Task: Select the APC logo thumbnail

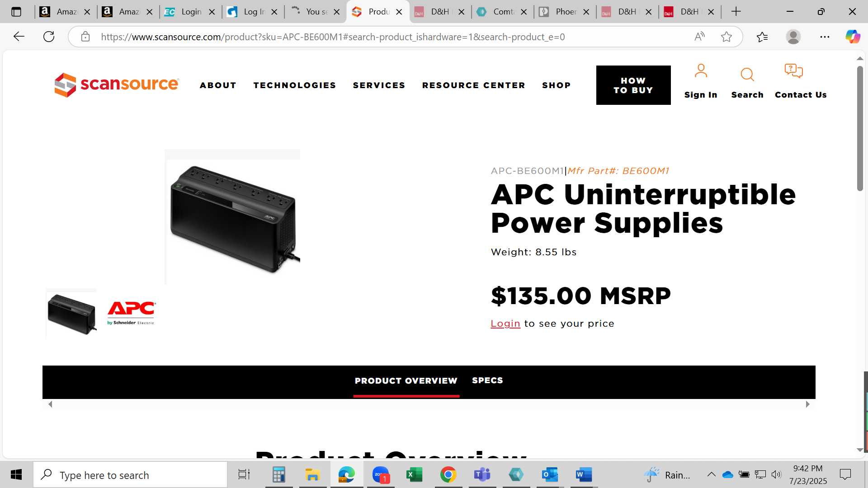Action: coord(132,313)
